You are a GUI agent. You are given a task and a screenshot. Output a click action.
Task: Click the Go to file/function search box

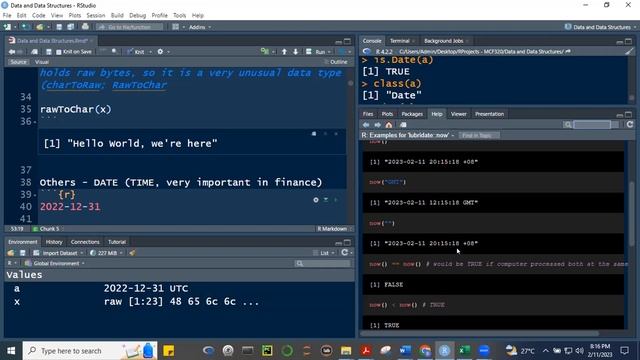tap(129, 27)
